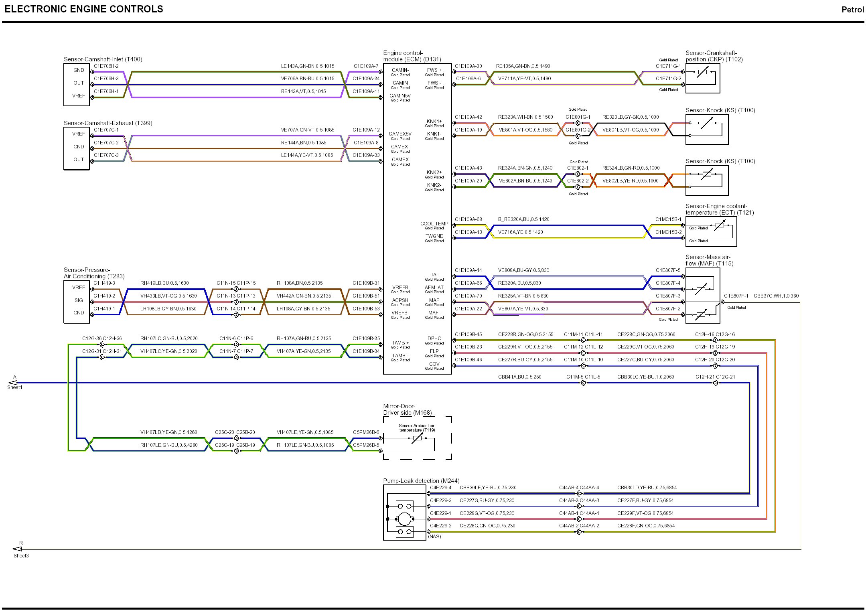This screenshot has width=868, height=614.
Task: Click the Ambient air temperature sensor symbol
Action: click(x=417, y=438)
